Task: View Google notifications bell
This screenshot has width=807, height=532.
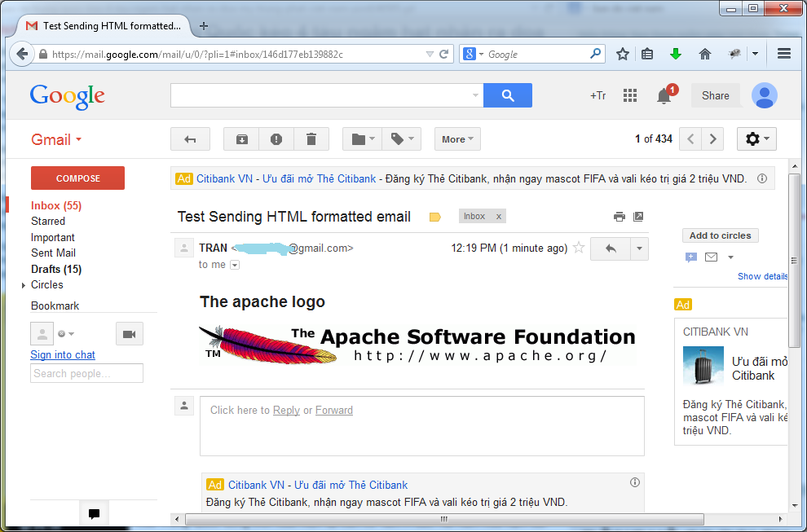Action: click(664, 95)
